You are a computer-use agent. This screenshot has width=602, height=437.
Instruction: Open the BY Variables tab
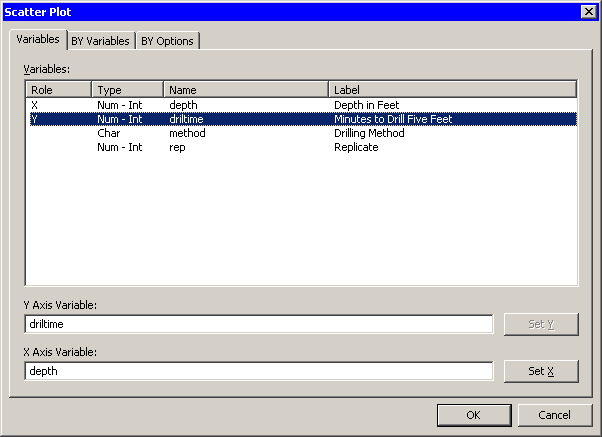[x=100, y=41]
